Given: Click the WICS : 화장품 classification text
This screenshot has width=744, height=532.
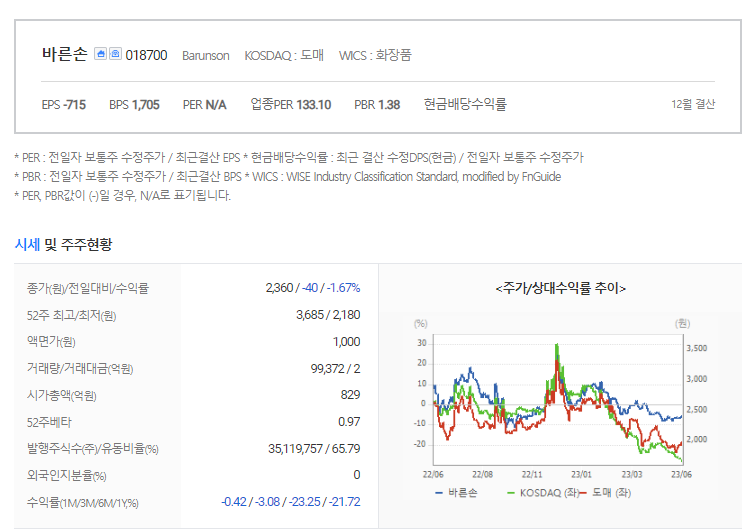Looking at the screenshot, I should pyautogui.click(x=375, y=55).
